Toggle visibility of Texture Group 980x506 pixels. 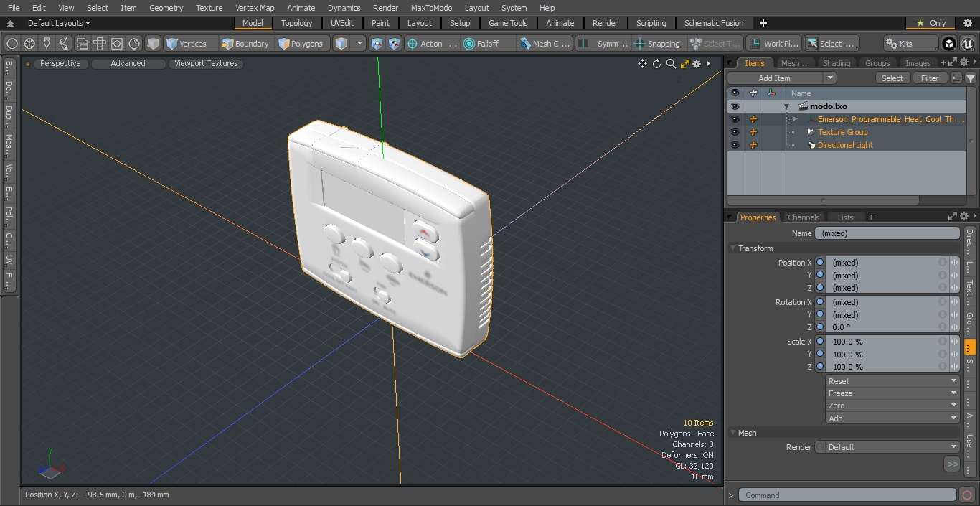tap(735, 132)
